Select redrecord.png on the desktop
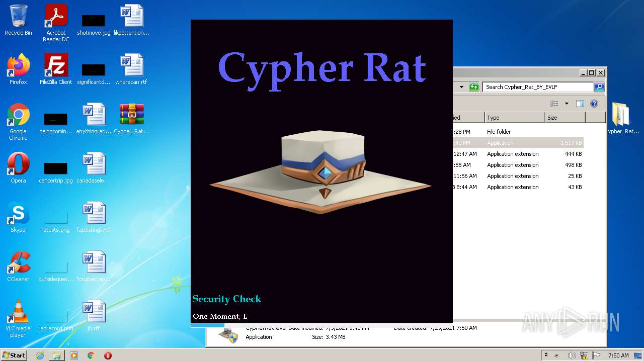The image size is (644, 362). [56, 320]
